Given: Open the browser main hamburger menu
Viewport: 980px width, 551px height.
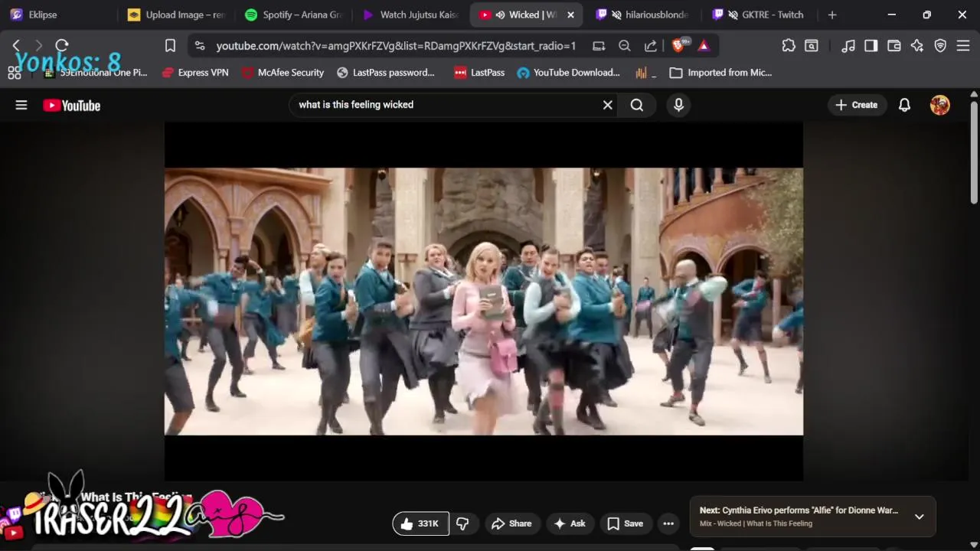Looking at the screenshot, I should (x=963, y=46).
